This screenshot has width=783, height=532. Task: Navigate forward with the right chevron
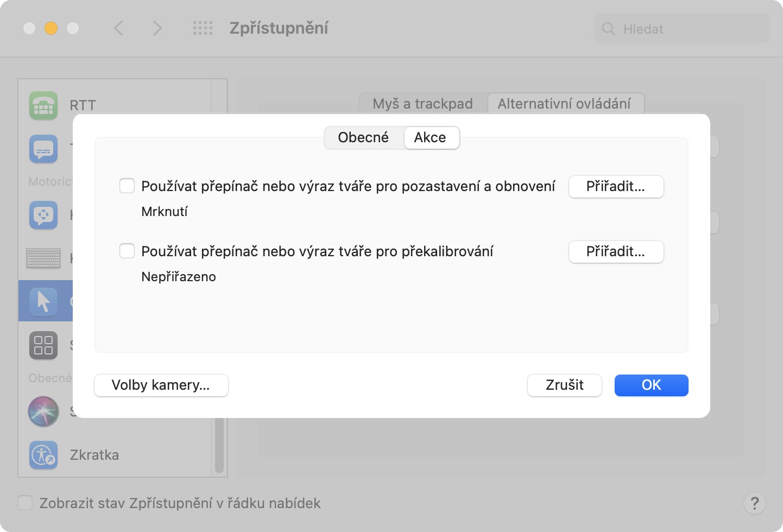pos(157,28)
